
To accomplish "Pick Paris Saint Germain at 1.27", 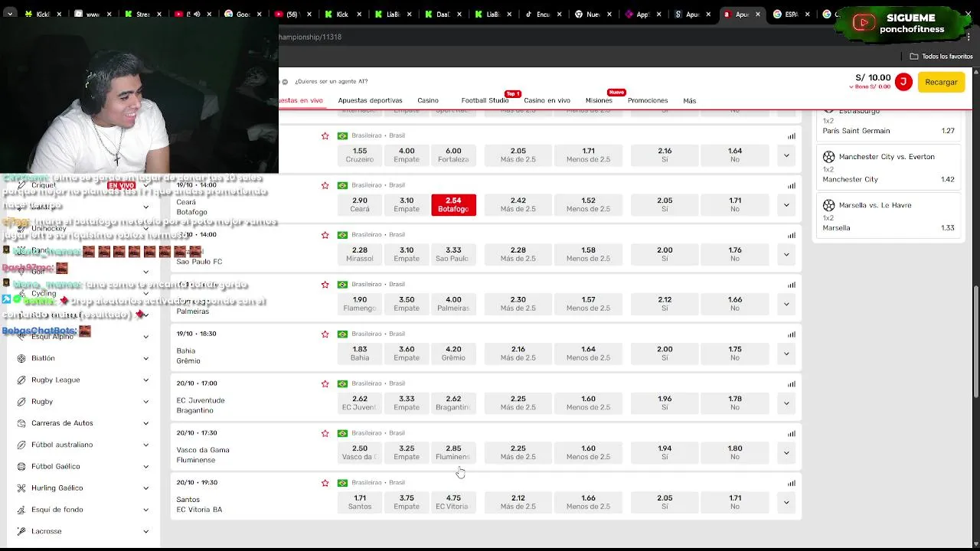I will (888, 131).
